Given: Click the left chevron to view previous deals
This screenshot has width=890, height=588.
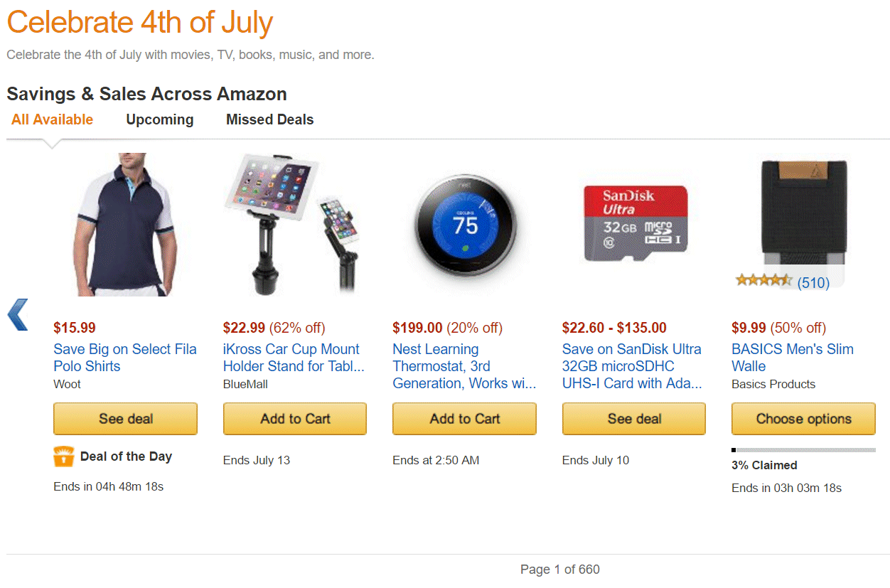Looking at the screenshot, I should point(17,315).
